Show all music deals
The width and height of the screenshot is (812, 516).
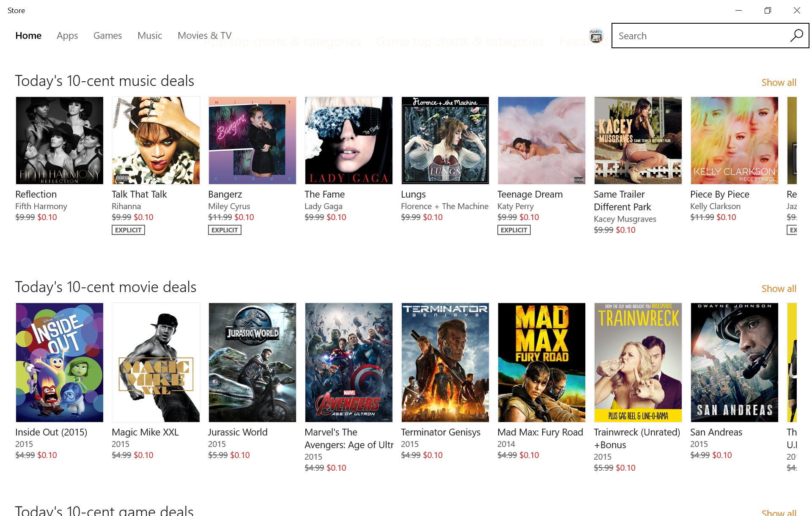[x=779, y=83]
